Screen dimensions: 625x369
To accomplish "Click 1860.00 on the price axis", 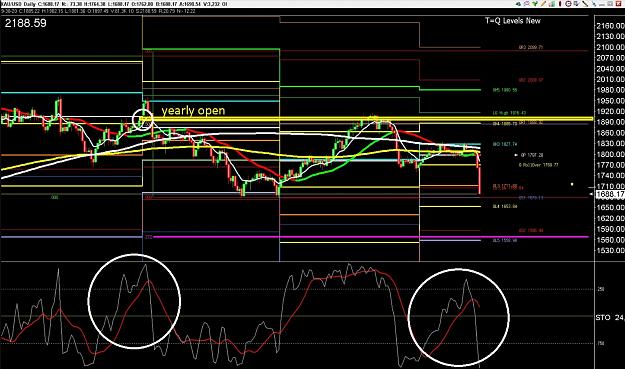I will [x=610, y=133].
